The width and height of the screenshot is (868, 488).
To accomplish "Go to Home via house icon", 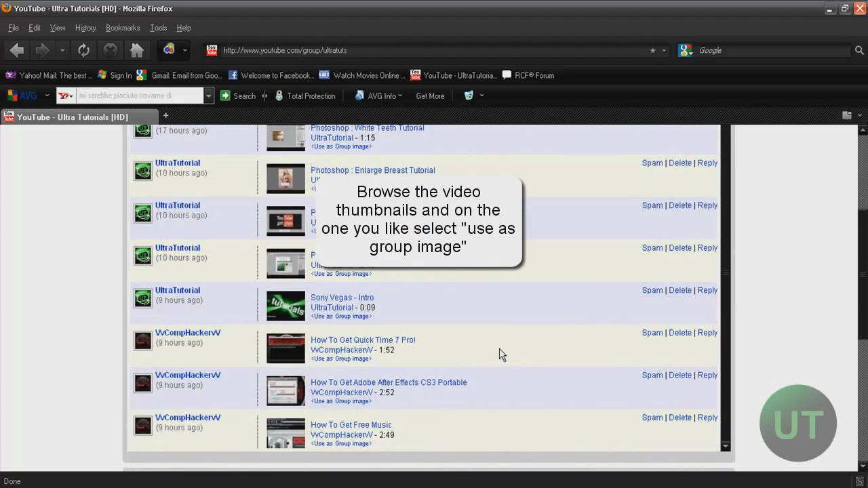I will (x=137, y=50).
